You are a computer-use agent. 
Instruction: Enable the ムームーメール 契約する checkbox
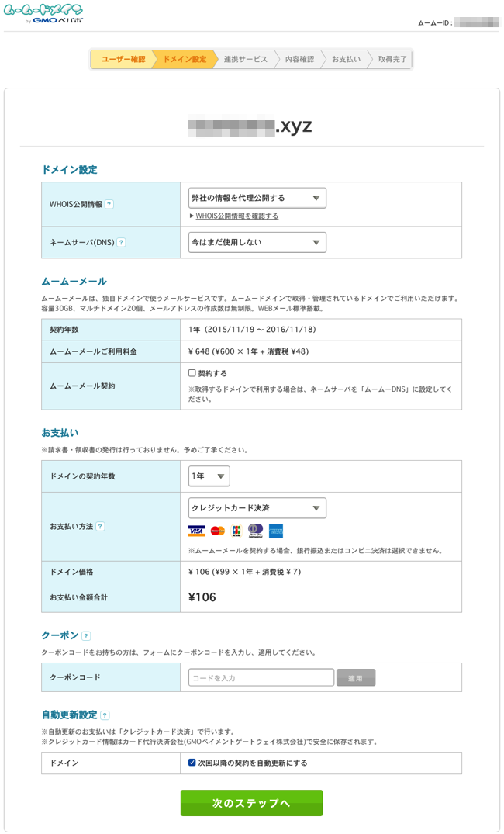[x=192, y=373]
